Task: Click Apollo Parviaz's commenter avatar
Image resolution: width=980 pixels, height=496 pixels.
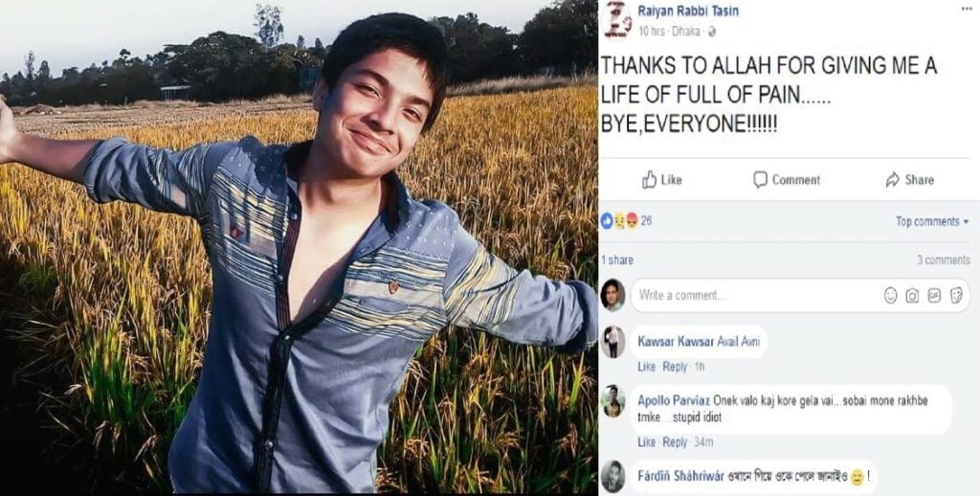Action: click(613, 401)
